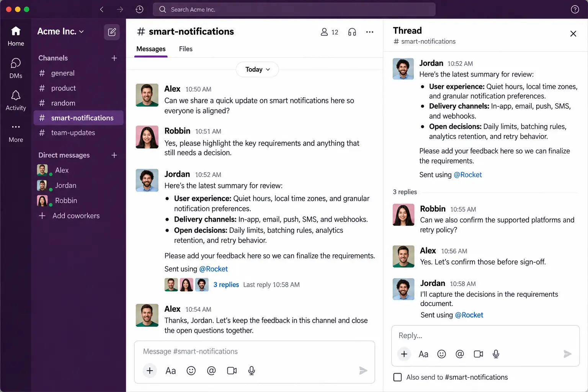Open the #product channel
588x392 pixels.
78,88
